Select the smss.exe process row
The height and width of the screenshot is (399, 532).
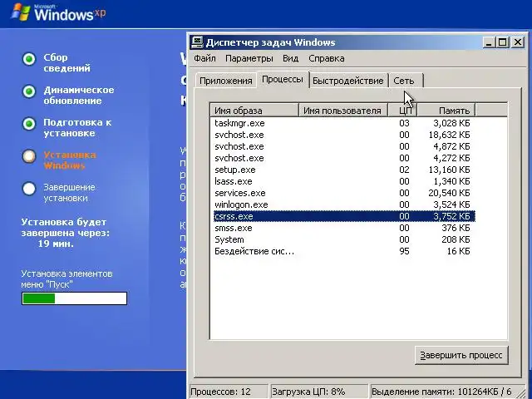point(344,228)
